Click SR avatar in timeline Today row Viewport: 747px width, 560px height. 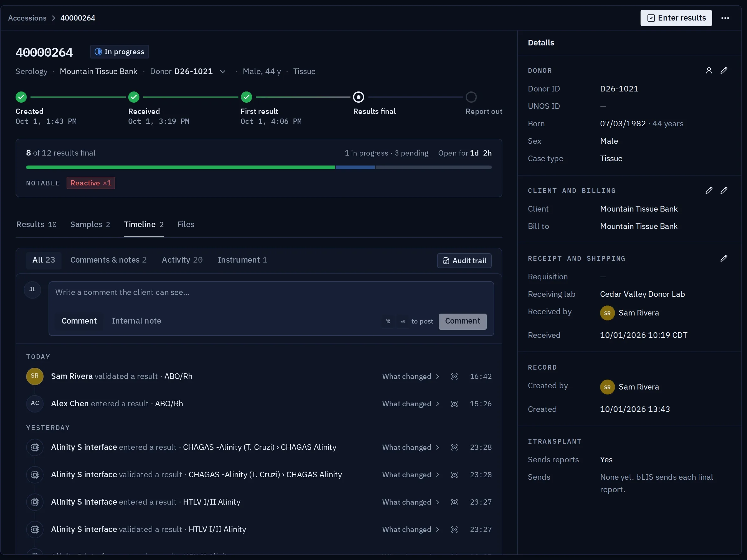pyautogui.click(x=35, y=376)
